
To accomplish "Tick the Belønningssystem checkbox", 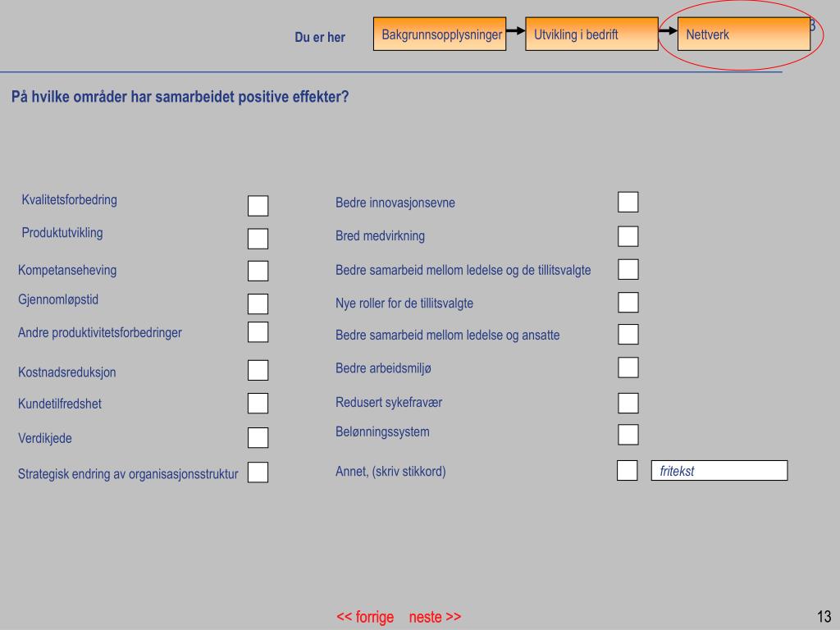I will (x=628, y=435).
